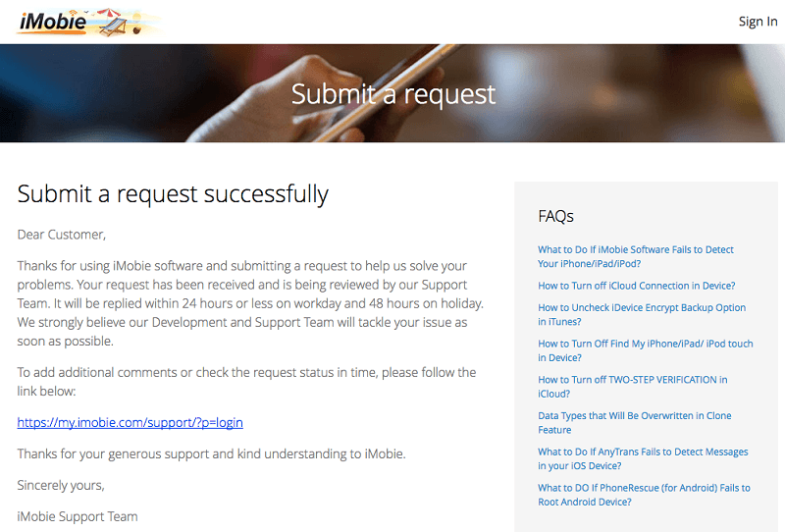Open FAQ about iMobie software failing to detect iPhone
The image size is (785, 532).
(636, 256)
